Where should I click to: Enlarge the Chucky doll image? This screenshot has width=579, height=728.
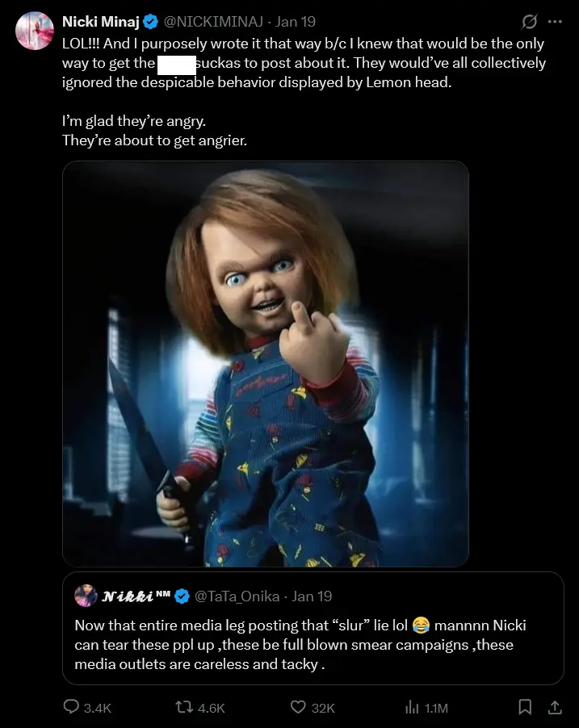tap(266, 363)
